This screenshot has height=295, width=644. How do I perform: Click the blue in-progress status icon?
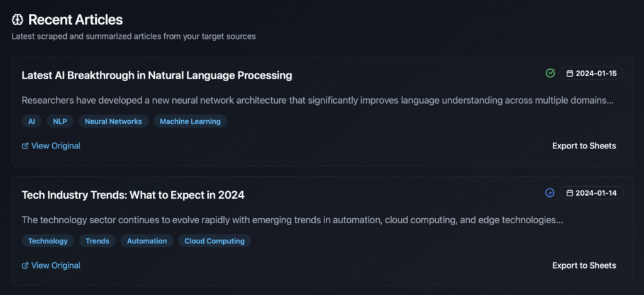click(550, 192)
